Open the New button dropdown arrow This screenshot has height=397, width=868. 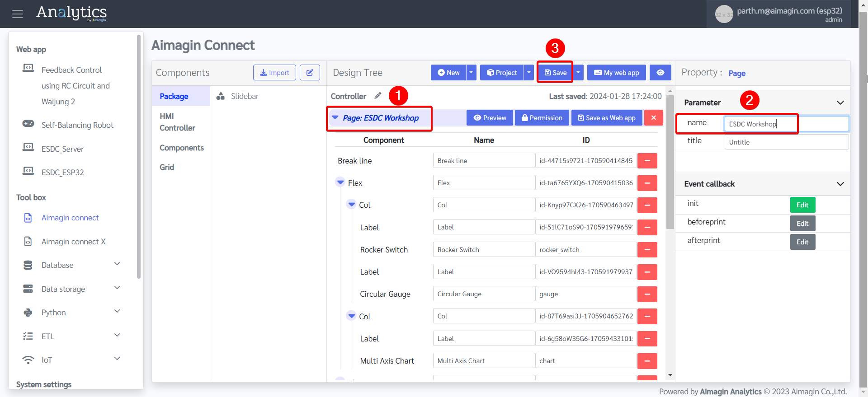click(471, 73)
